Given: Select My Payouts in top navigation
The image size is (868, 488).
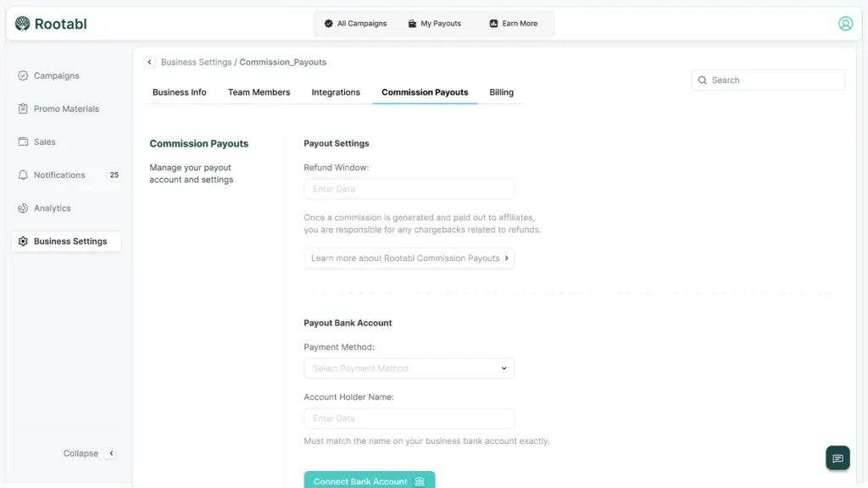Looking at the screenshot, I should pos(434,24).
